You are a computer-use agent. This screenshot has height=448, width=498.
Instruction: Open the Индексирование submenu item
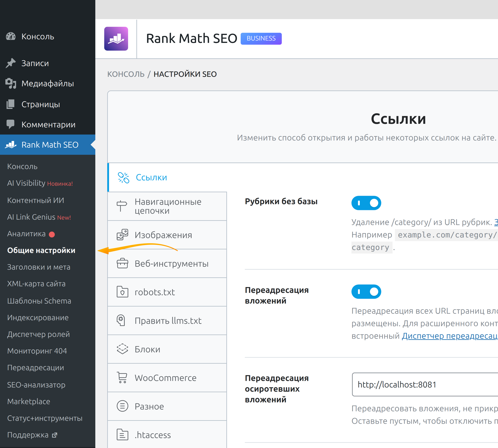point(38,318)
